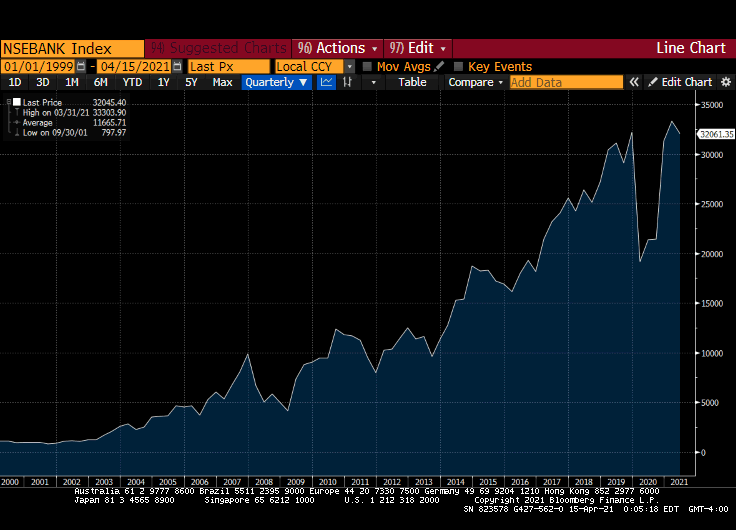
Task: Click the 2008 x-axis year label
Action: click(264, 482)
